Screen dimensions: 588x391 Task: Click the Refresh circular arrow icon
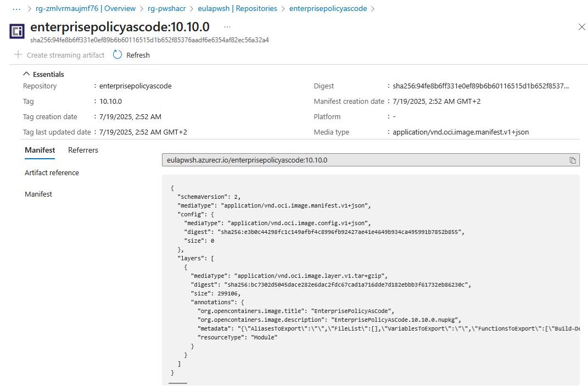pyautogui.click(x=117, y=55)
